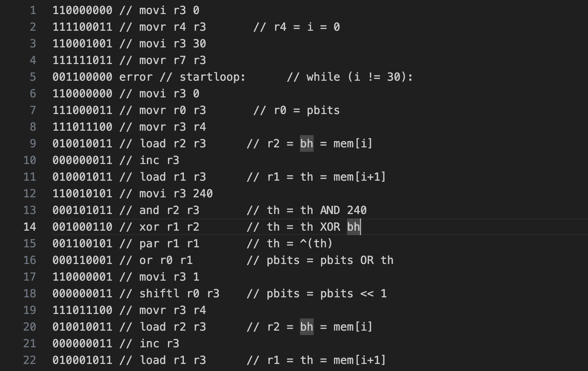Click 'shiftl r0 r3' text on line 18
Viewport: 588px width, 371px height.
coord(179,294)
